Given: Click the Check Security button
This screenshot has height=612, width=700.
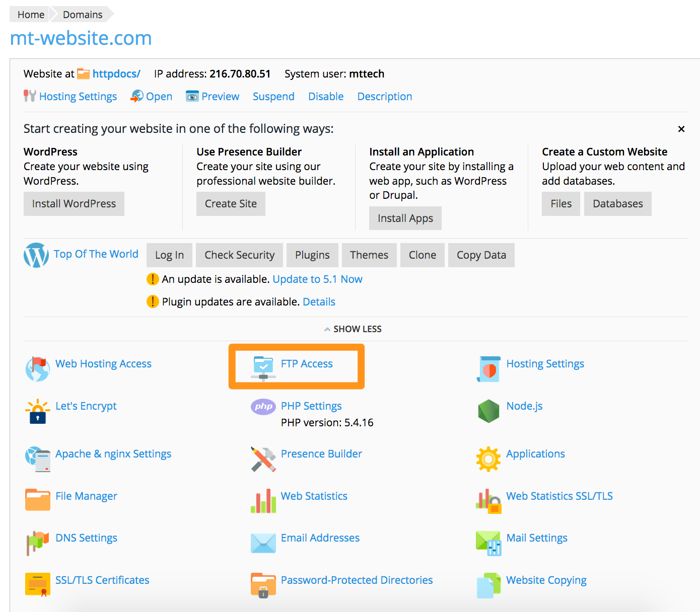Looking at the screenshot, I should pos(239,255).
